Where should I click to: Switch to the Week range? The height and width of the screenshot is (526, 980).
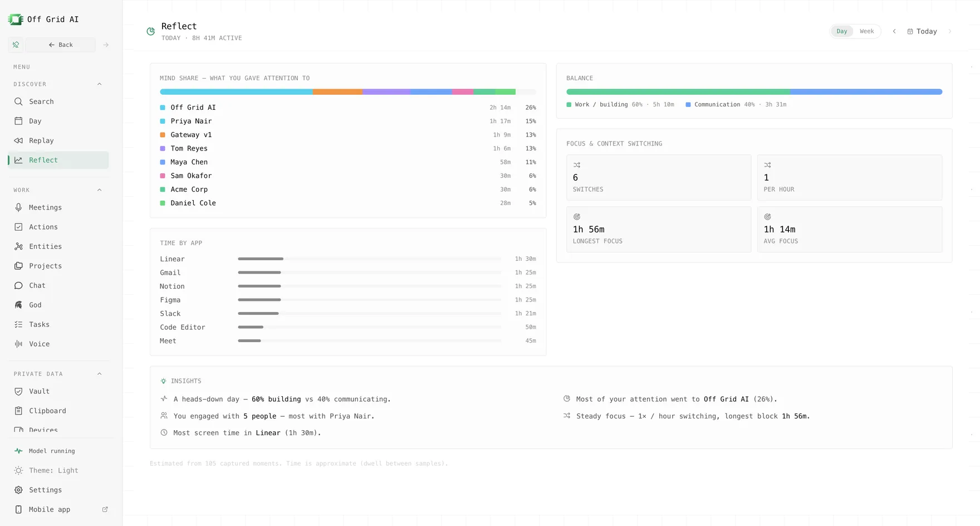tap(866, 31)
